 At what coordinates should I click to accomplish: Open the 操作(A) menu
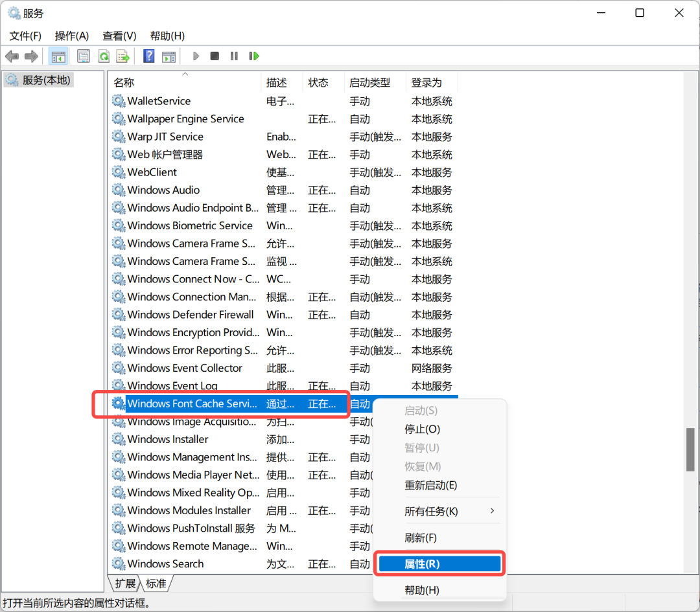pyautogui.click(x=71, y=36)
